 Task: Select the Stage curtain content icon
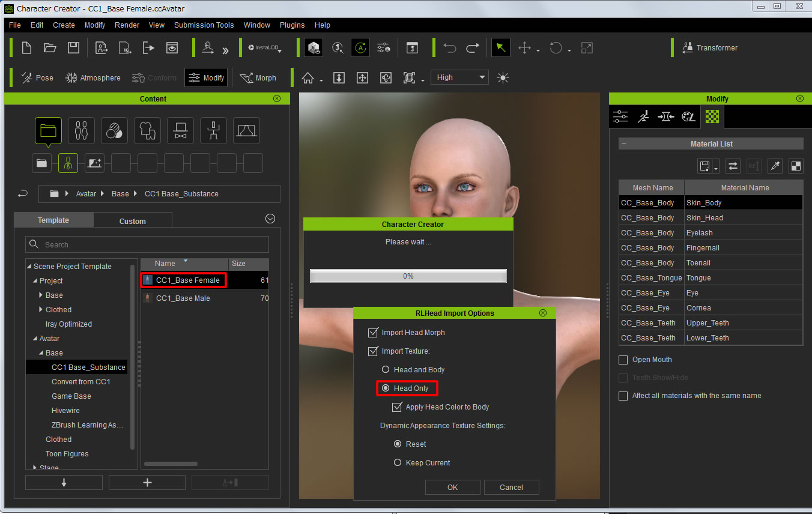coord(246,130)
